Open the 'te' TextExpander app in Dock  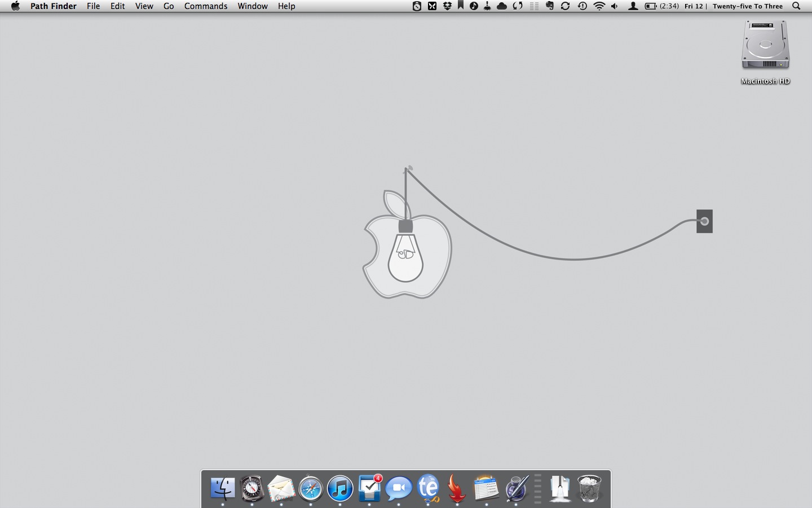[429, 488]
